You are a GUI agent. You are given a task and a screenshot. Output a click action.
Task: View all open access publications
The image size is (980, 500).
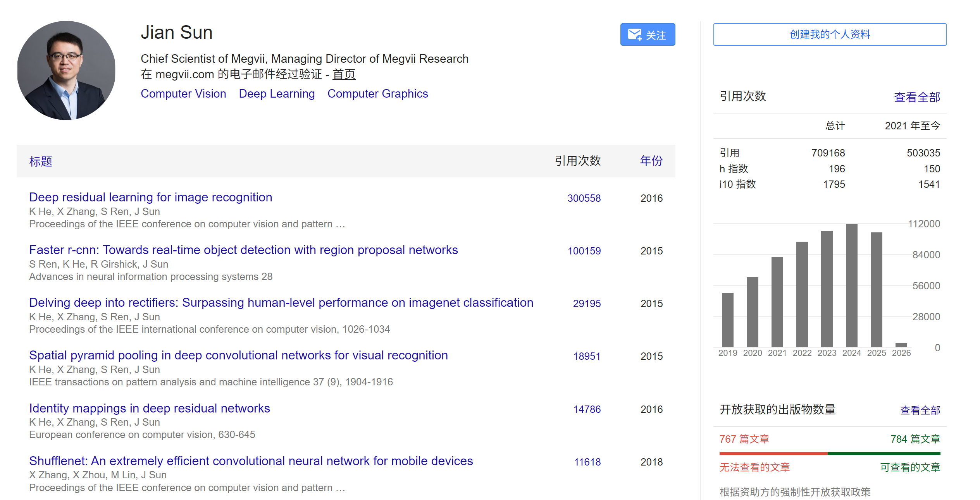point(920,410)
